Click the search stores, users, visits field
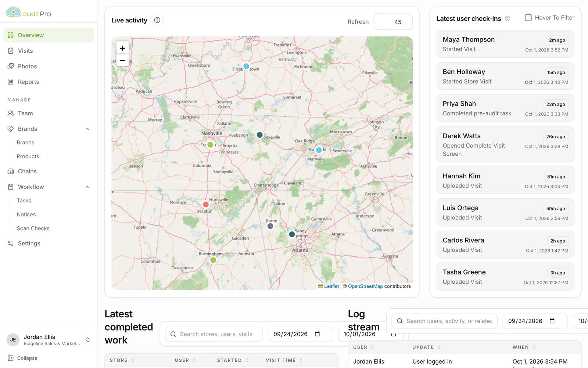 pos(214,334)
